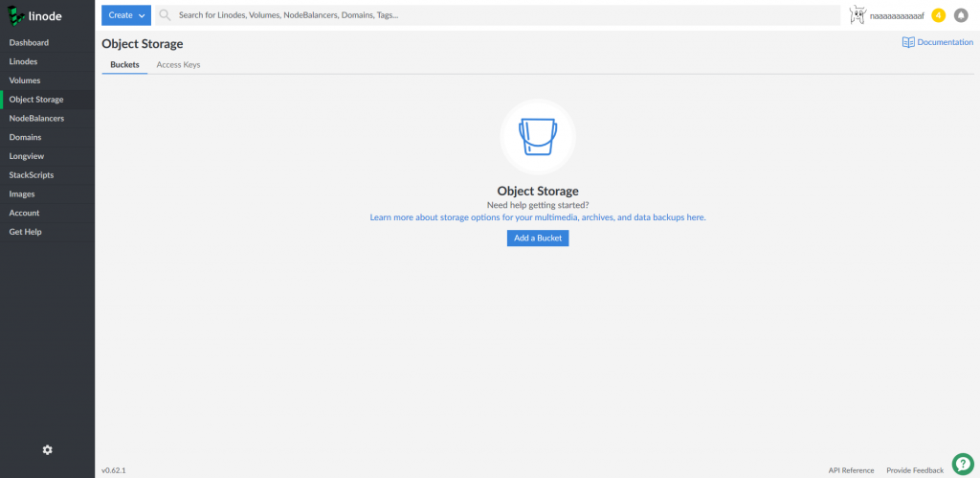Click the search magnifier icon
The width and height of the screenshot is (980, 478).
tap(166, 15)
